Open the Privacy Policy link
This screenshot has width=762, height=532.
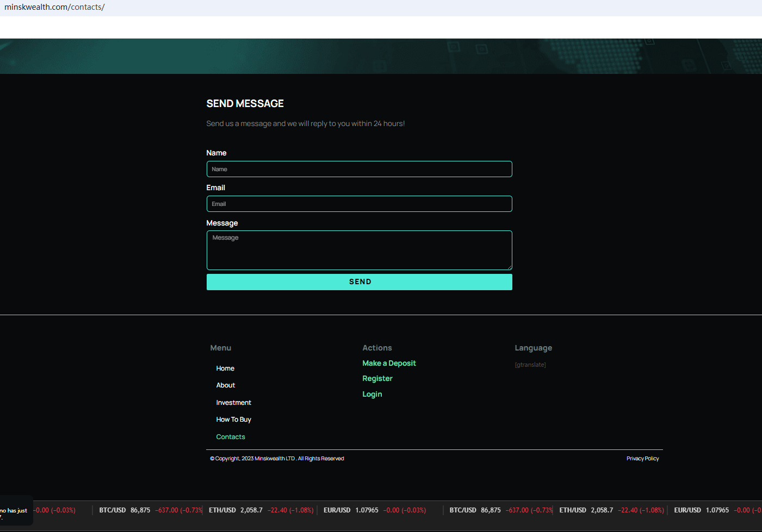tap(642, 459)
